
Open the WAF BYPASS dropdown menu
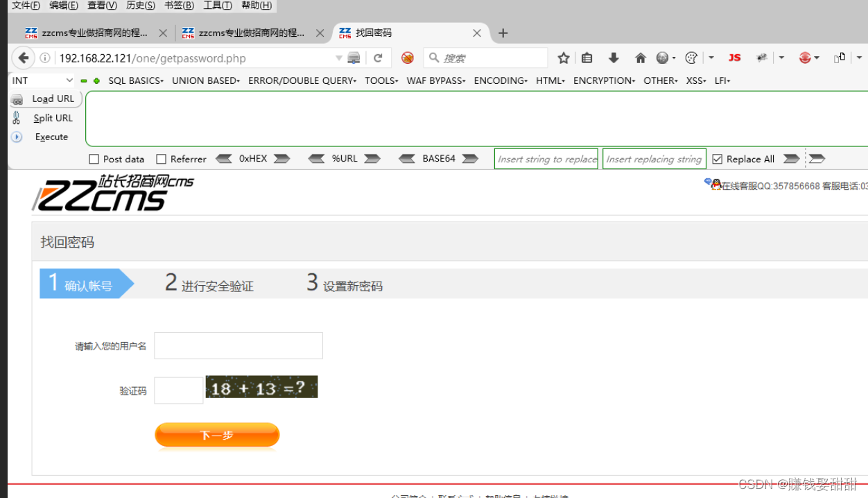click(x=436, y=80)
